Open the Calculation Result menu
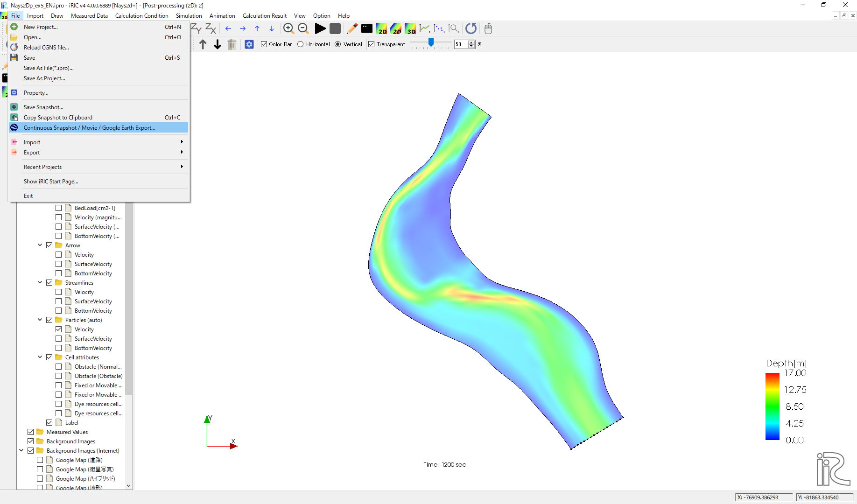857x504 pixels. point(265,16)
